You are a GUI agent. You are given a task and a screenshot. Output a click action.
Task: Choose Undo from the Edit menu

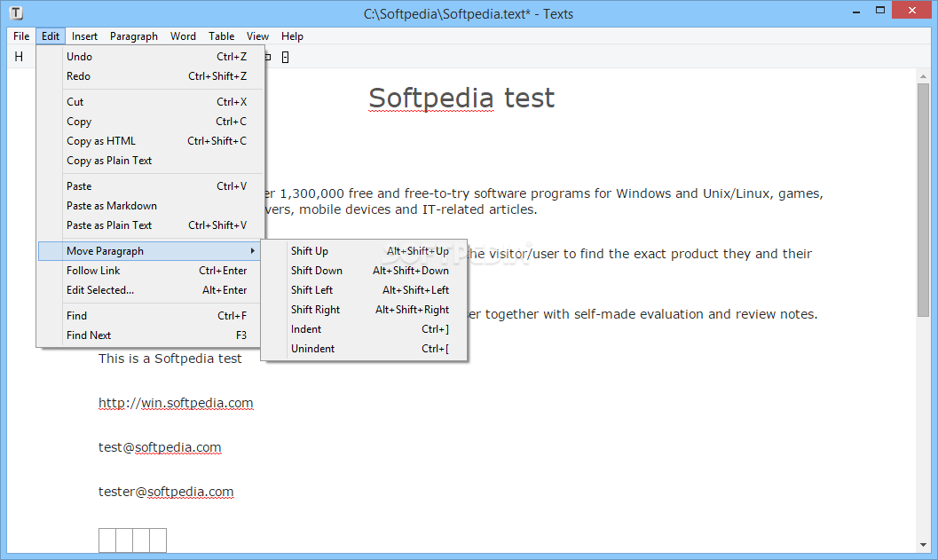tap(150, 56)
